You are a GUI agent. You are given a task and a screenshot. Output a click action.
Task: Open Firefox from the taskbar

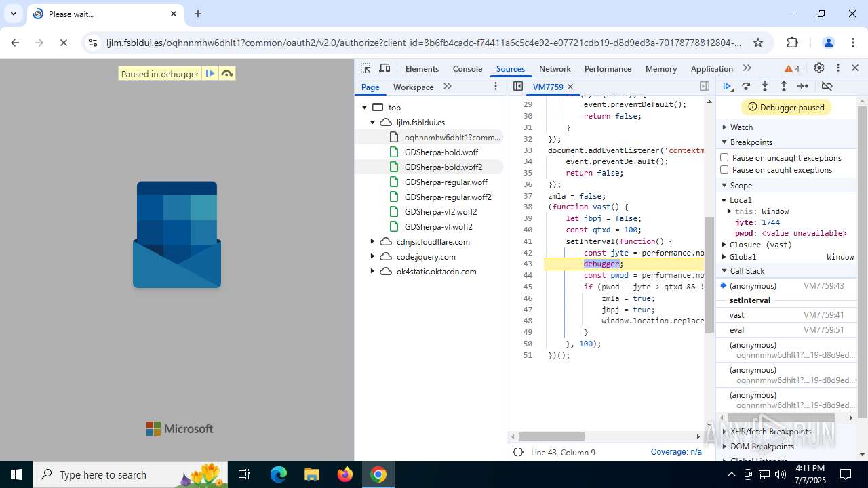(345, 474)
